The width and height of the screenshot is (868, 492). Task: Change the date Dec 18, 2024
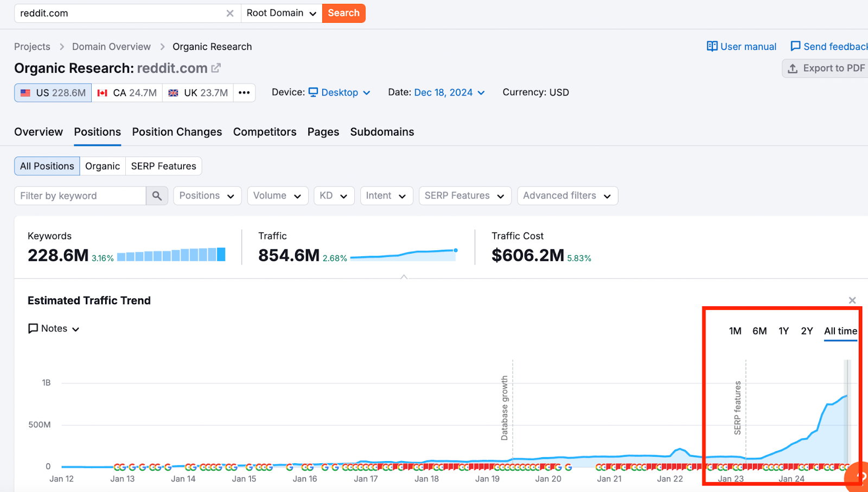coord(450,92)
